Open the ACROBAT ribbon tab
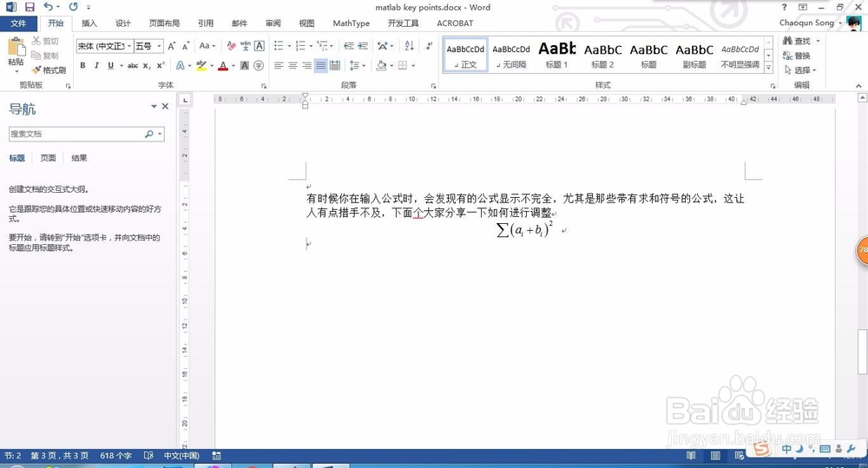The width and height of the screenshot is (868, 468). [x=455, y=23]
